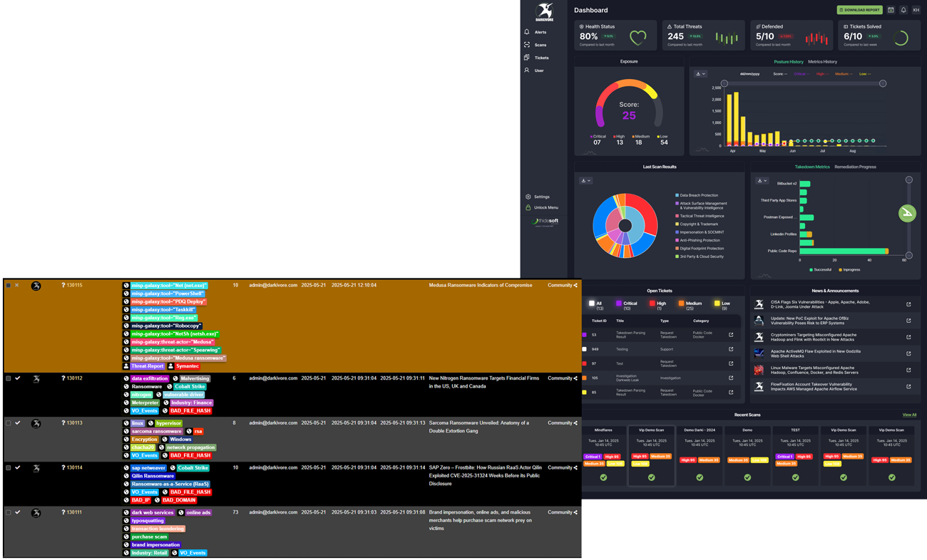Click the dd/mm/yyyy date field
This screenshot has height=560, width=927.
(x=749, y=73)
